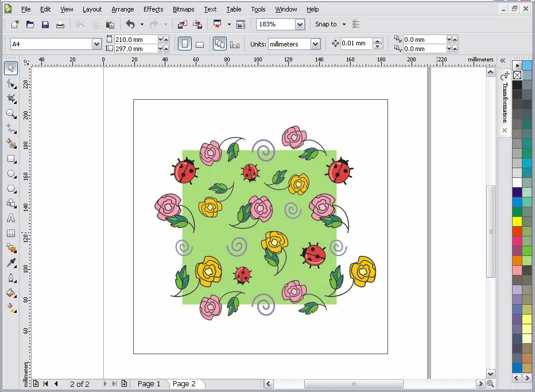Select the Eyedropper tool
The height and width of the screenshot is (392, 535).
(x=11, y=263)
